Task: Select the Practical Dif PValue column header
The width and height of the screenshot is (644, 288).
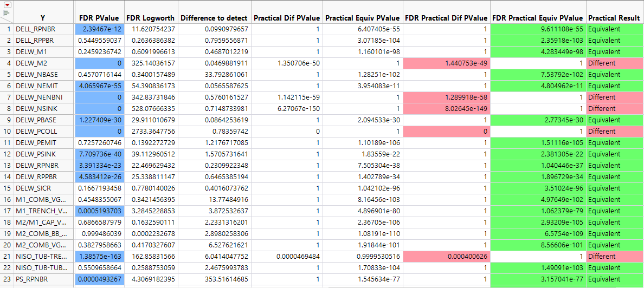Action: [287, 18]
